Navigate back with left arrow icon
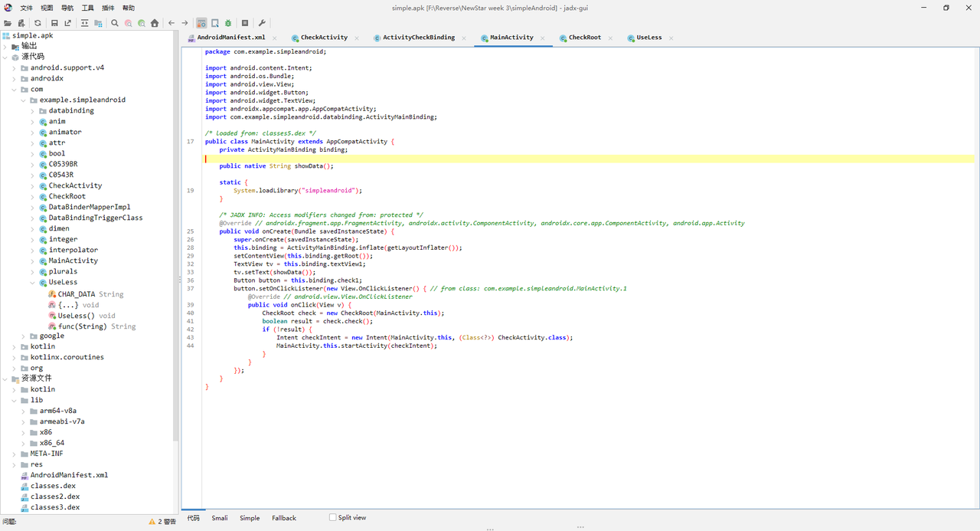Image resolution: width=980 pixels, height=531 pixels. [x=171, y=23]
